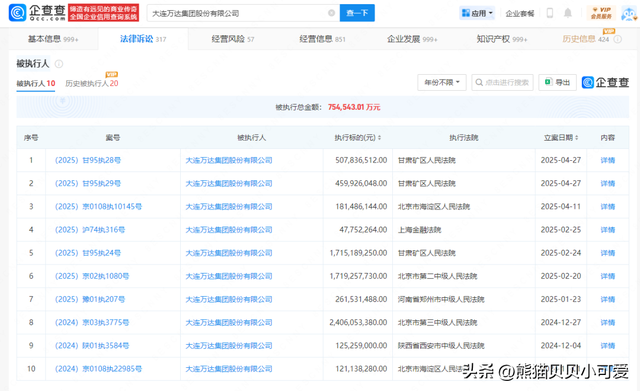The image size is (640, 391).
Task: Open the mobile phone icon in the header
Action: (x=550, y=13)
